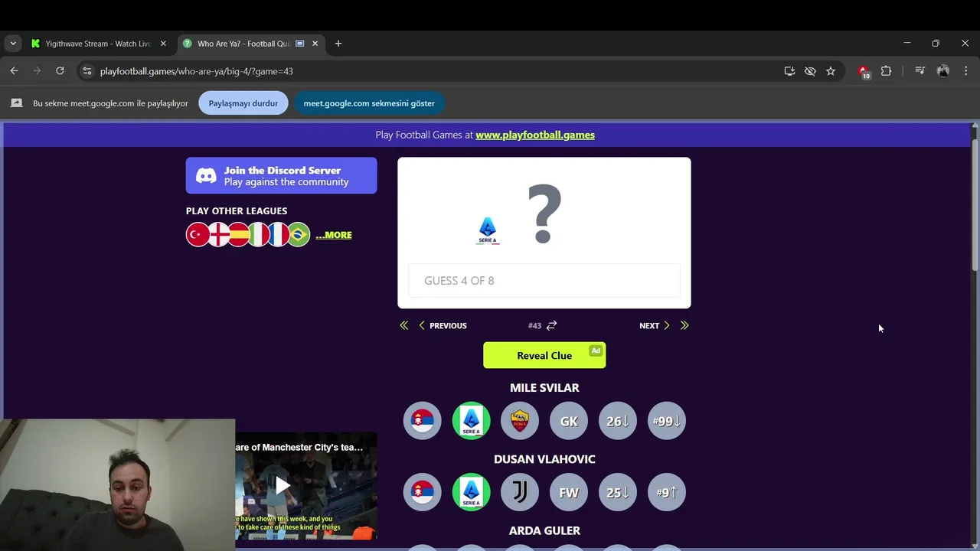
Task: Click Dusan Vlahovic's age 25 badge
Action: (618, 492)
